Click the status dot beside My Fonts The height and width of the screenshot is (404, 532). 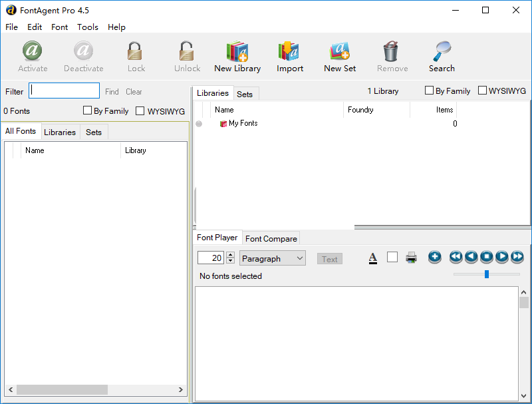coord(199,124)
